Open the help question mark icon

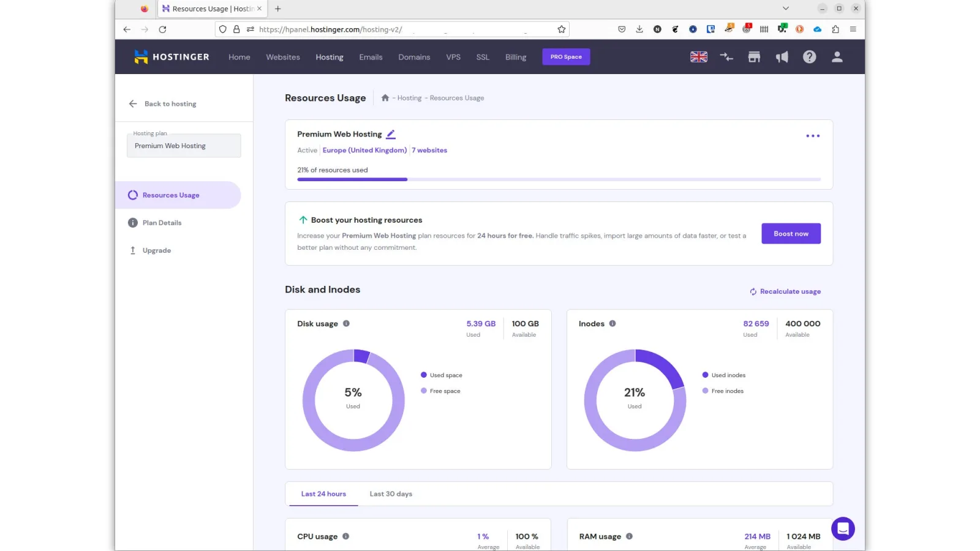tap(810, 57)
